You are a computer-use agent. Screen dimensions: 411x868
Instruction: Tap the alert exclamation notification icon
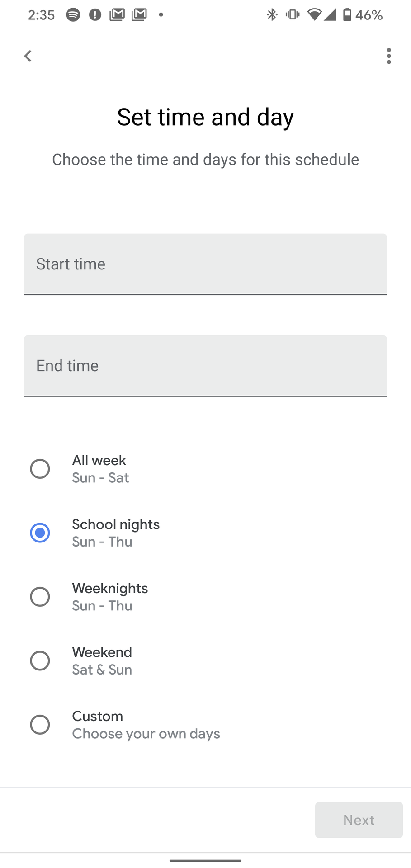(x=95, y=15)
